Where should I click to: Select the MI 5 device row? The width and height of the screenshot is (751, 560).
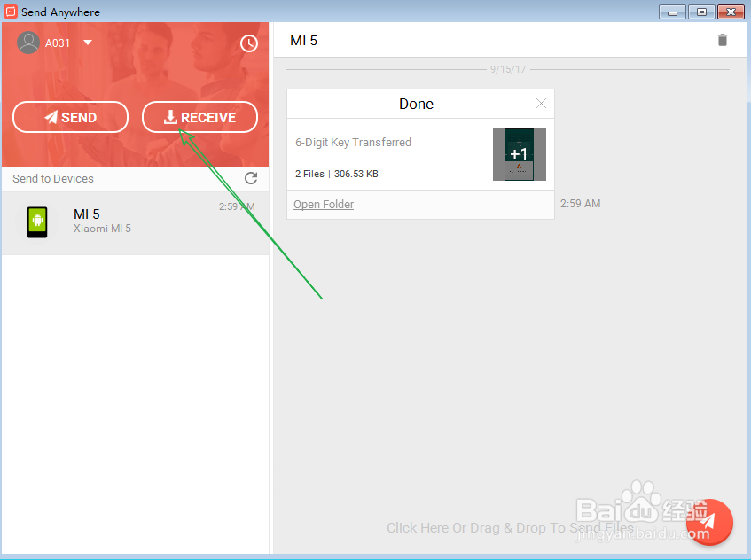(x=136, y=223)
